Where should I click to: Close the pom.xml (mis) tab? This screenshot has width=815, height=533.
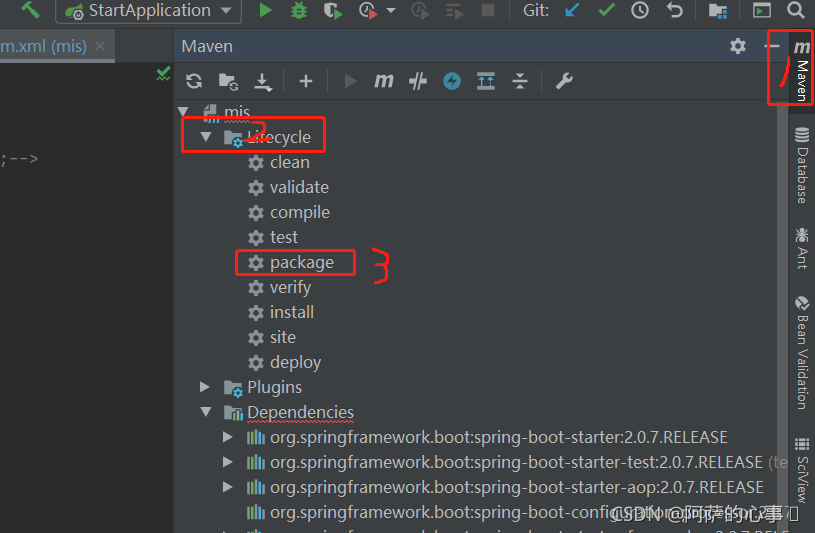(100, 46)
